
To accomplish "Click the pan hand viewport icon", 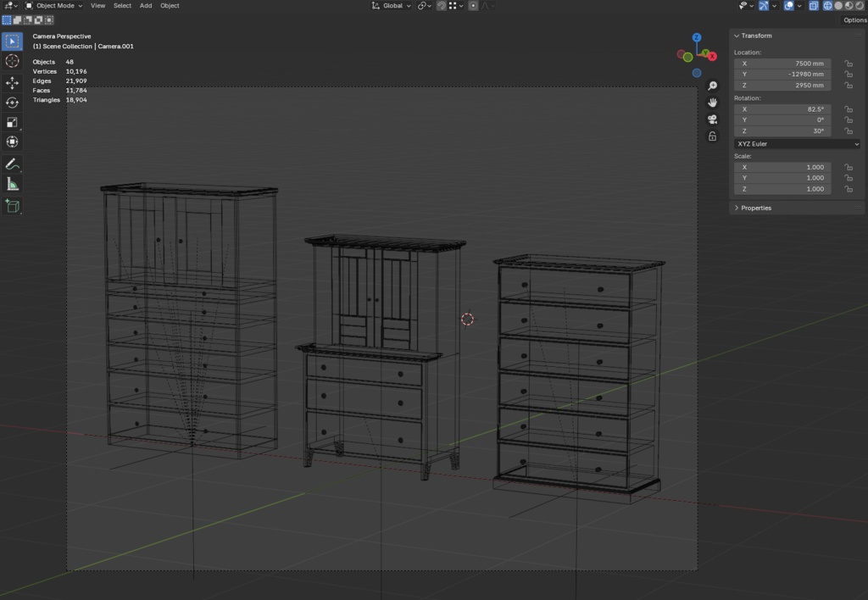I will 712,103.
